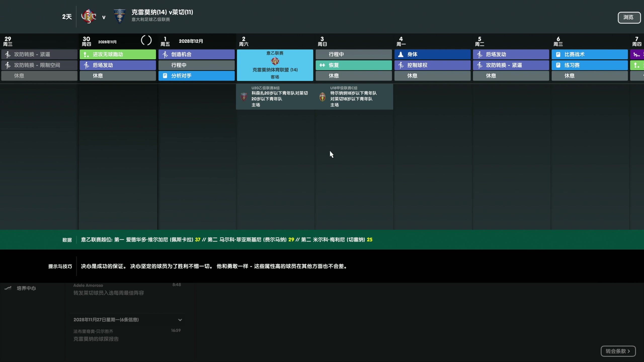The image size is (644, 362).
Task: Open the U18甲级联赛C组 youth fixture
Action: tap(354, 97)
